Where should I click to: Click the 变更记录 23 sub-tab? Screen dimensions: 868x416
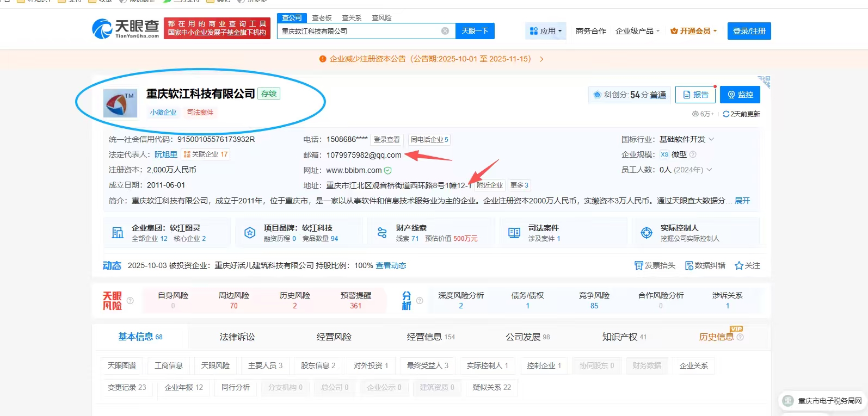(127, 387)
